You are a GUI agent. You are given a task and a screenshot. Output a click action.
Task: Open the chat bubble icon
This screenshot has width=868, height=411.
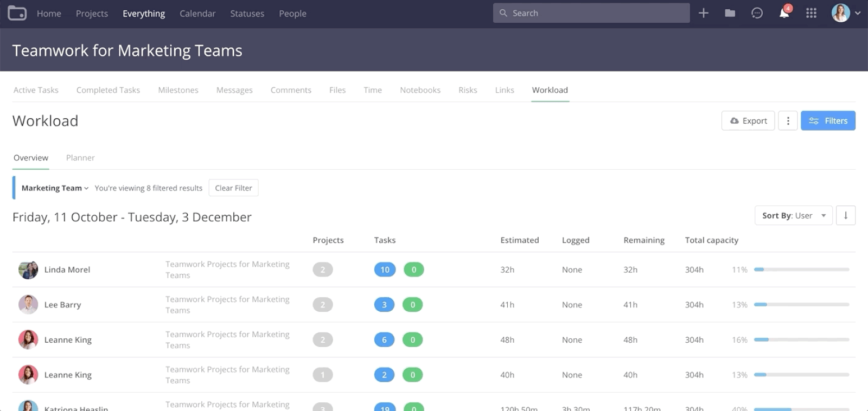pyautogui.click(x=757, y=13)
